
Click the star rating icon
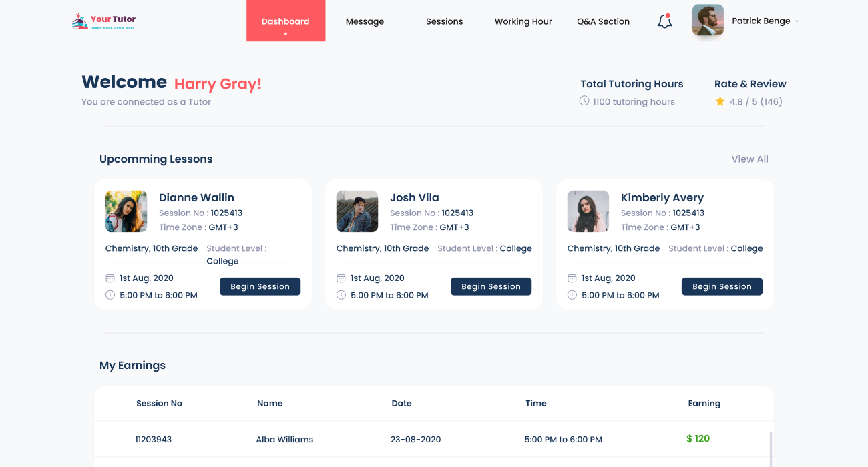720,101
